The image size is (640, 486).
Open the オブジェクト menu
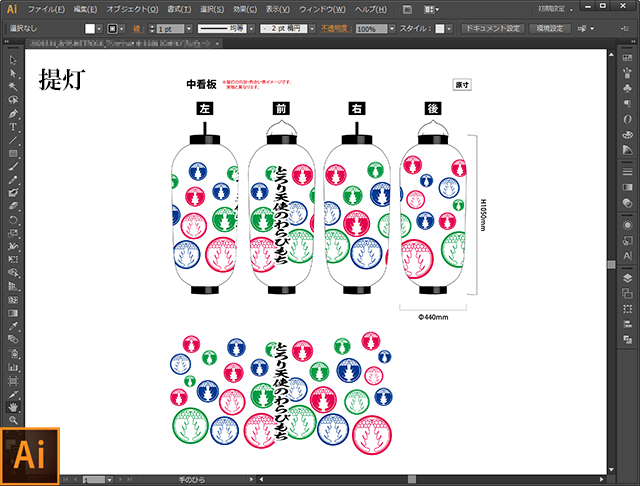click(132, 9)
